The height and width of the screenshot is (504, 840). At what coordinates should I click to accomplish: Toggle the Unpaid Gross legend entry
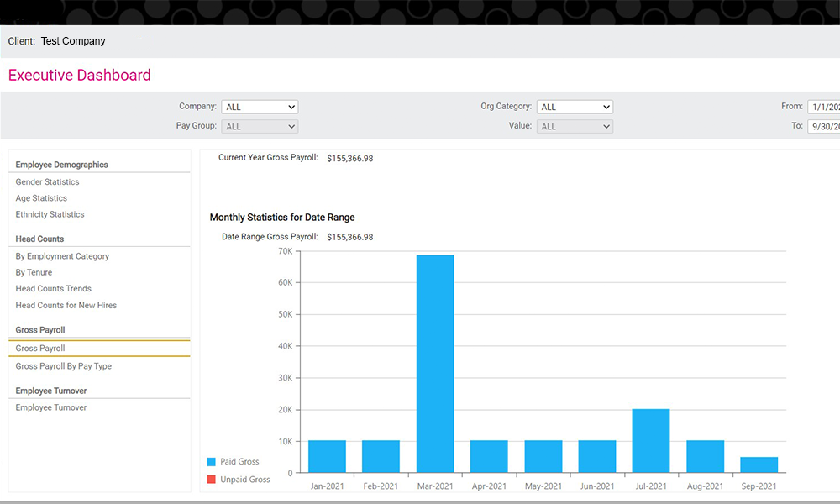245,480
